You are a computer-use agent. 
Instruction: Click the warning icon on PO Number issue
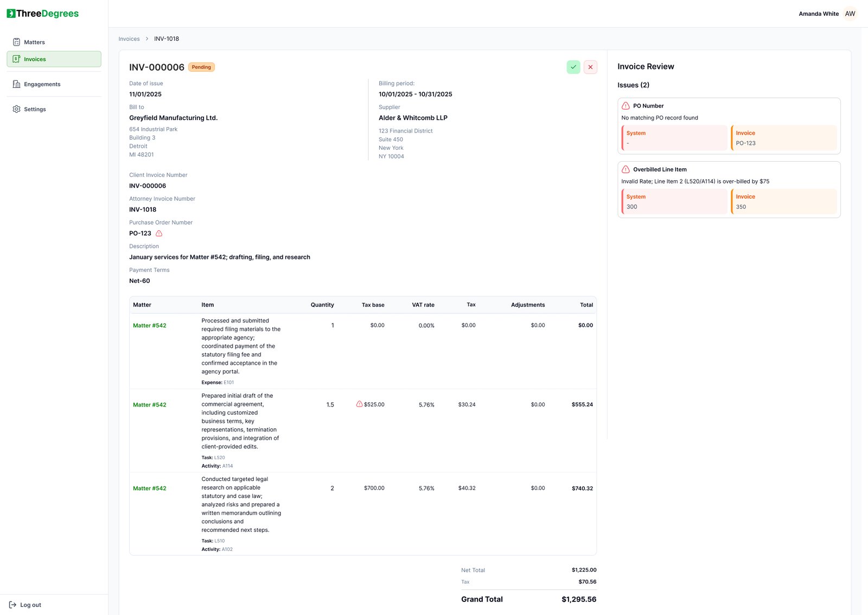click(627, 106)
